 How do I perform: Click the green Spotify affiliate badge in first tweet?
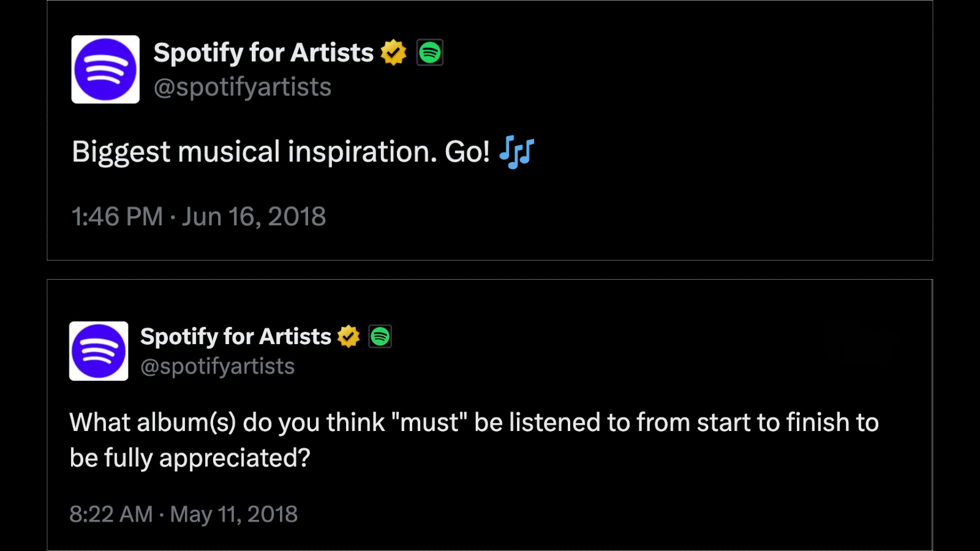(430, 53)
